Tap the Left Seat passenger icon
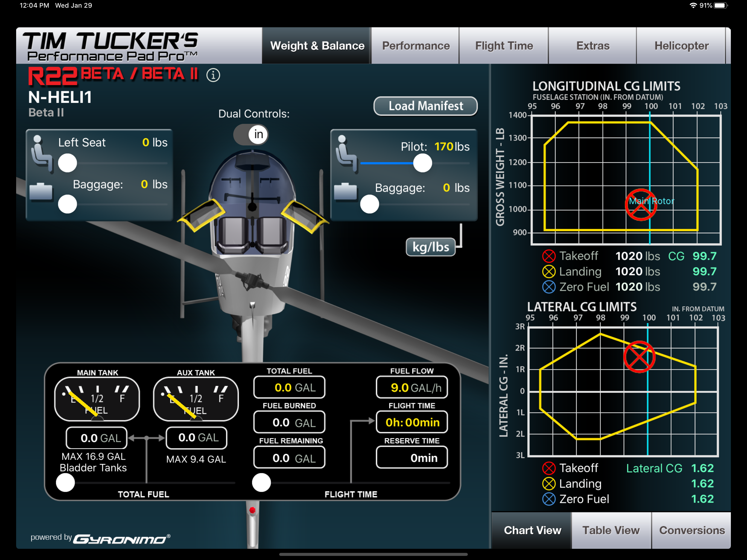 tap(42, 154)
